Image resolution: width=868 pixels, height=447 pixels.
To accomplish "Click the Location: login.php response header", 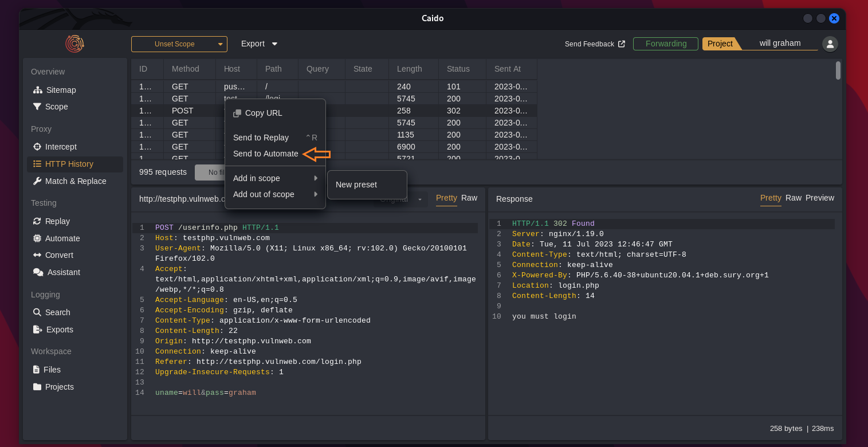I will [x=555, y=285].
